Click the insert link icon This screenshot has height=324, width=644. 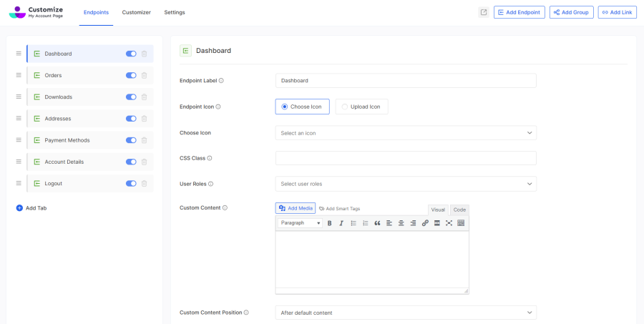[425, 223]
